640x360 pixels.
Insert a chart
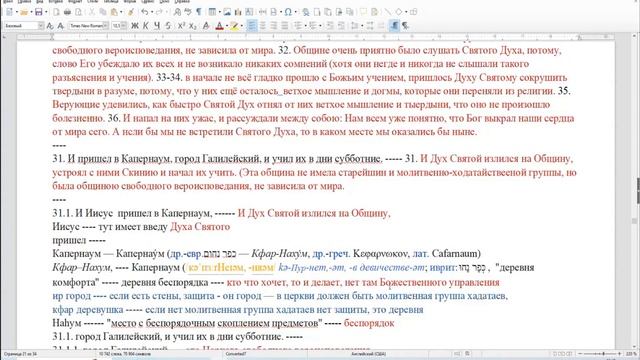pos(238,12)
